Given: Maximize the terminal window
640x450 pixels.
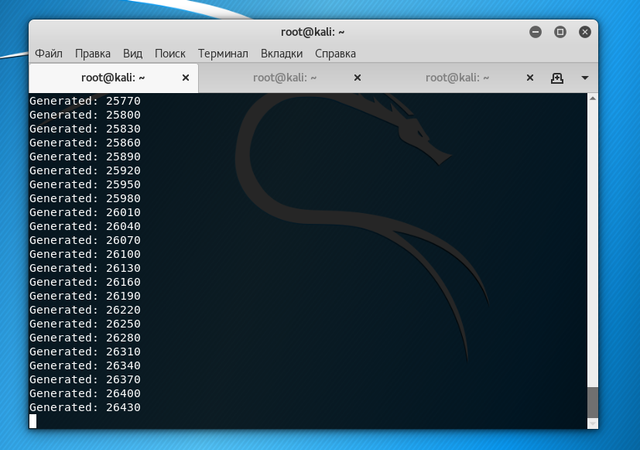Looking at the screenshot, I should pos(560,32).
